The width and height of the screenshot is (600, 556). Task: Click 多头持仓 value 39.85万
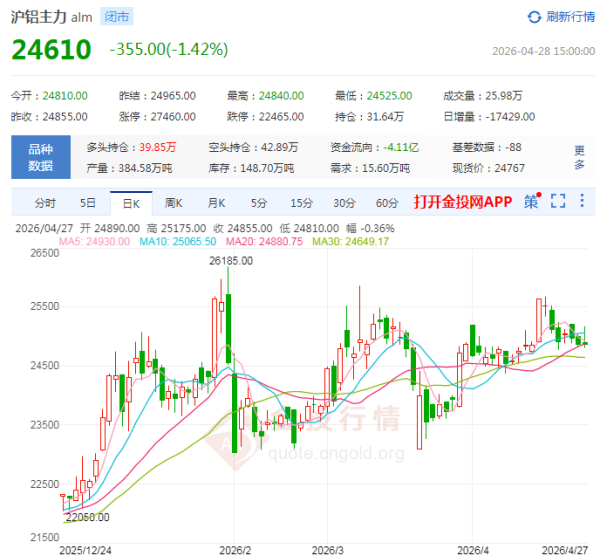[x=158, y=147]
